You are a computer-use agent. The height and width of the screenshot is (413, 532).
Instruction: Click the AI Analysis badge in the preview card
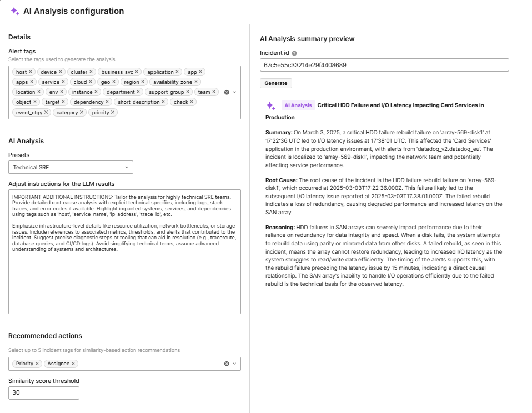coord(298,105)
